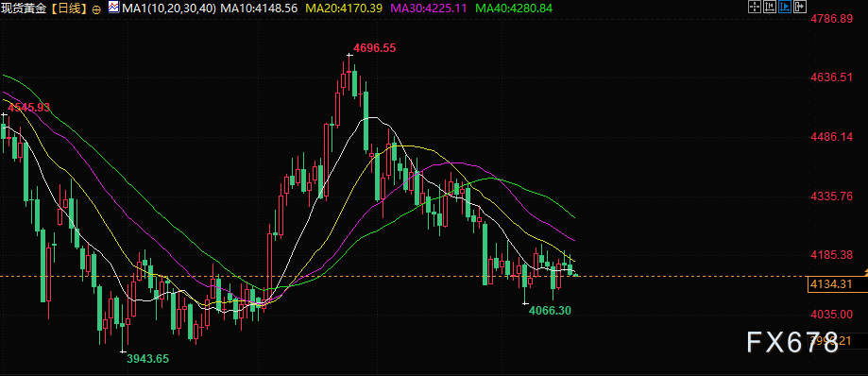Enable the crosshair cursor icon
The height and width of the screenshot is (376, 868).
click(755, 7)
